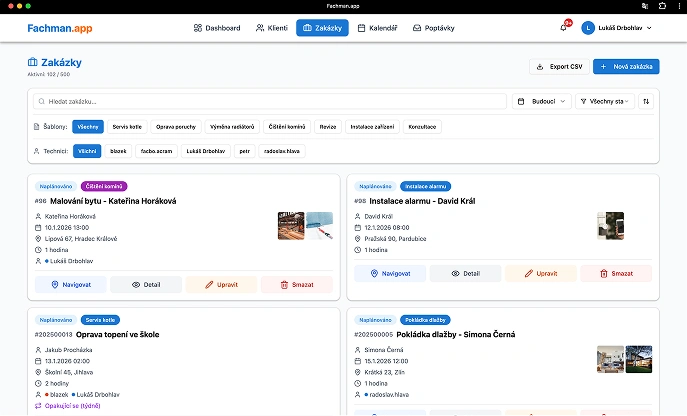Click the Hledat zakázku search field
The image size is (687, 416).
(x=270, y=101)
